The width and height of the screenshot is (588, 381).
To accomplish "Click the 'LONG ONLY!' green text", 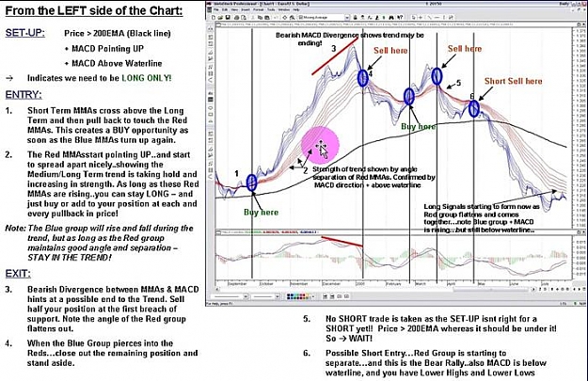I will [147, 78].
